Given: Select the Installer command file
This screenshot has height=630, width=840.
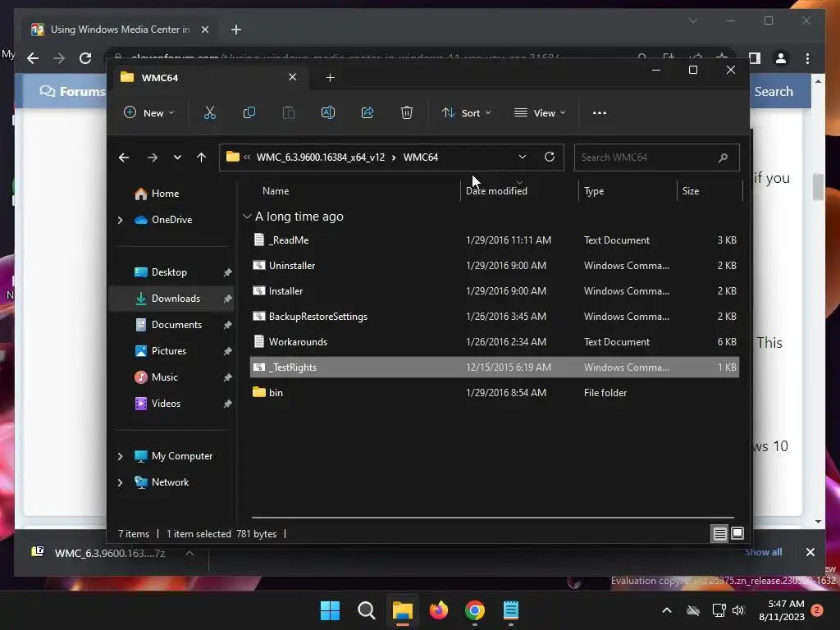Looking at the screenshot, I should click(495, 291).
